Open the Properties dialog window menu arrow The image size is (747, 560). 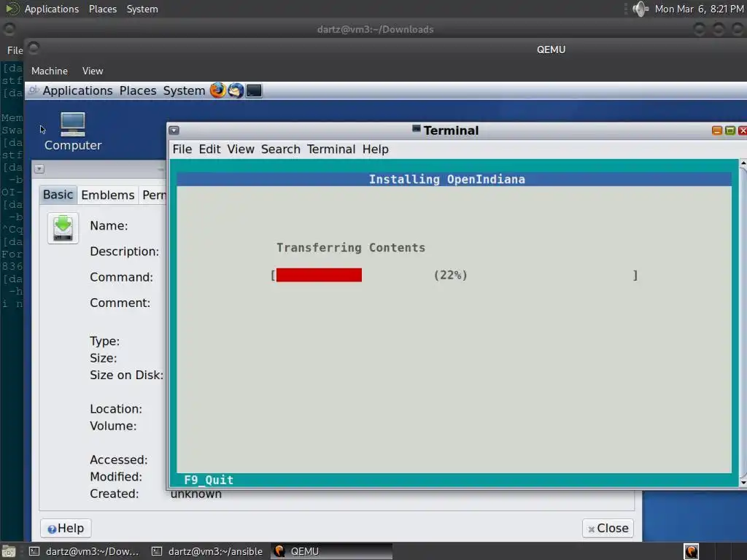tap(39, 169)
